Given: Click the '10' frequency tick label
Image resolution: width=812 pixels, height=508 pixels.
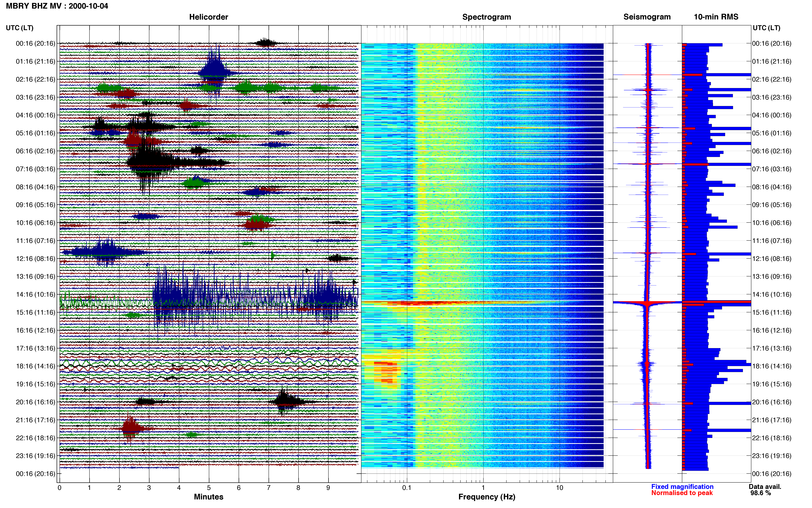Looking at the screenshot, I should point(559,487).
